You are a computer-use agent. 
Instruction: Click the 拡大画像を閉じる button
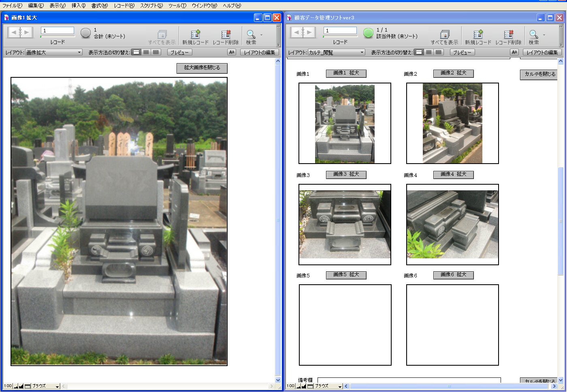click(x=202, y=68)
